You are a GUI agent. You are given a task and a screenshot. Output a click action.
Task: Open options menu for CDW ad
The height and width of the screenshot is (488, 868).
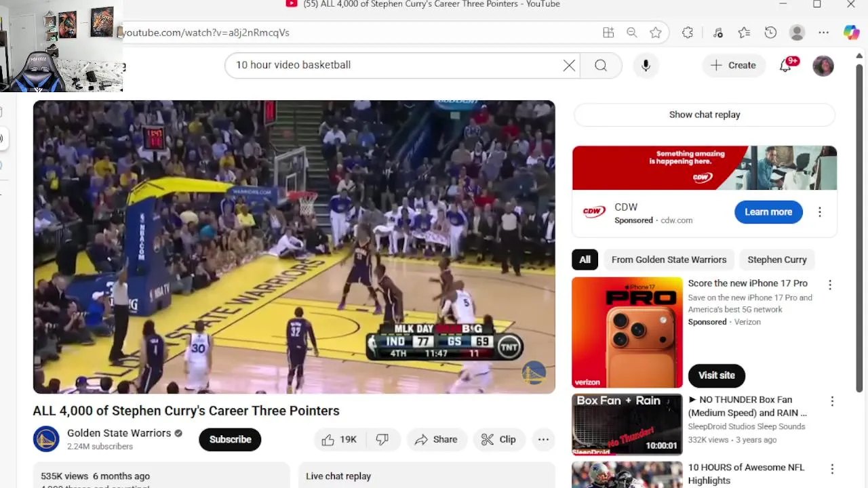click(819, 212)
